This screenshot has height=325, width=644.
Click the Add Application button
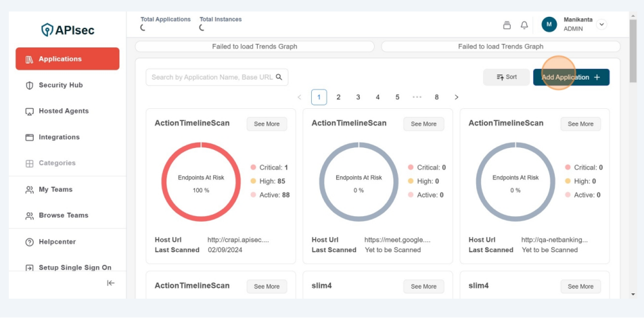pos(570,77)
